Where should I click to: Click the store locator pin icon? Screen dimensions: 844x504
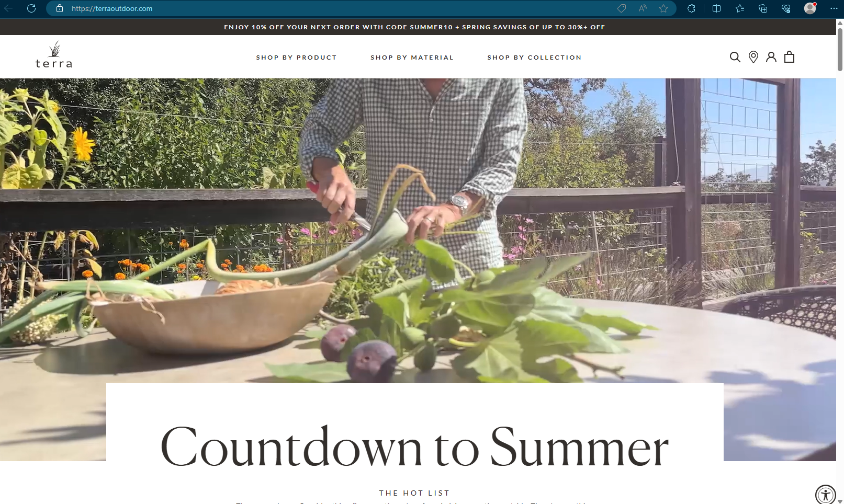click(x=753, y=57)
